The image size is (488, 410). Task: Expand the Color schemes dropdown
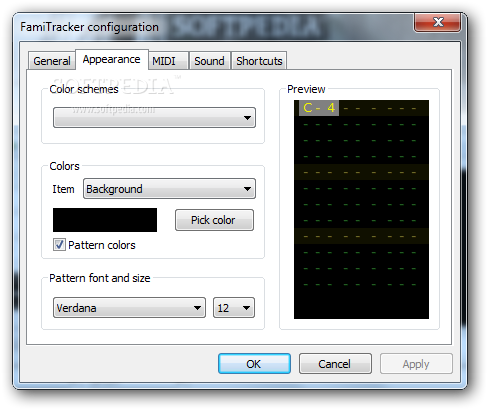(x=154, y=118)
